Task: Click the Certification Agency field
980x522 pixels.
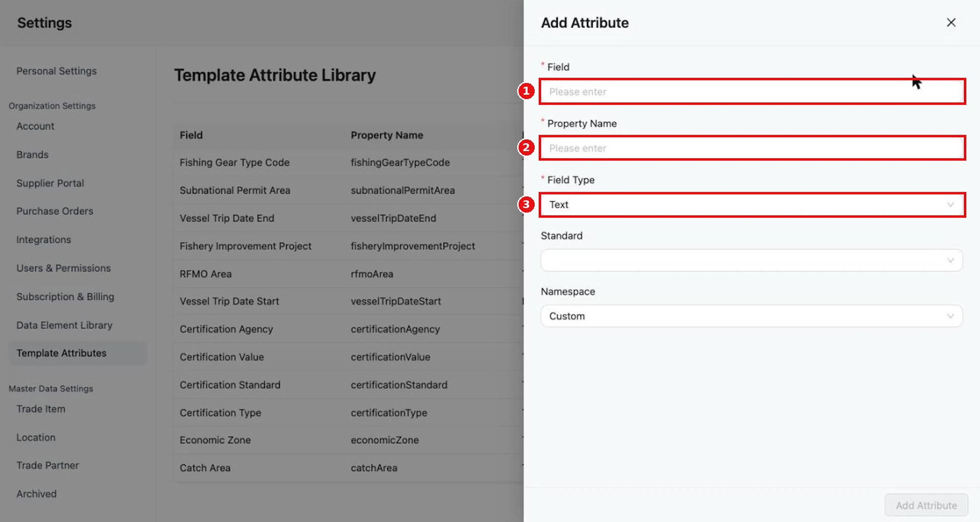Action: 226,329
